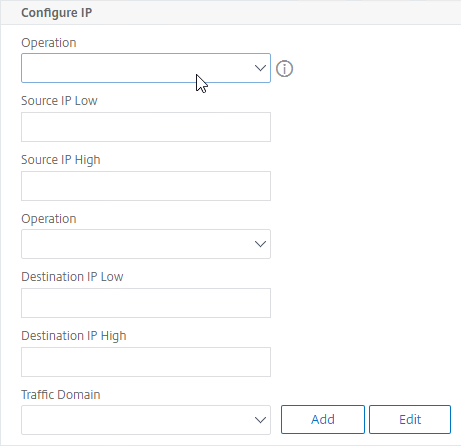Click the Source IP High label

(61, 160)
